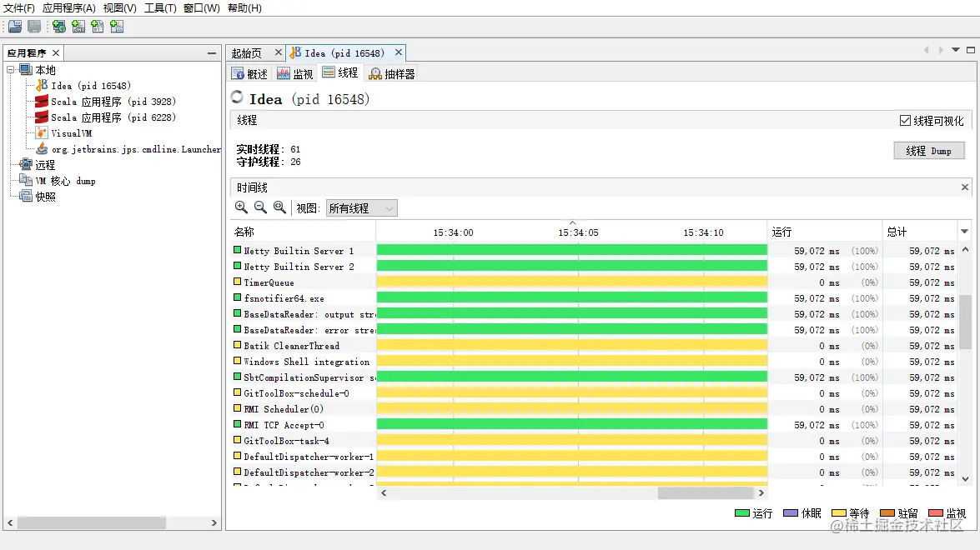
Task: Switch to the Monitor (监视) tab
Action: (294, 73)
